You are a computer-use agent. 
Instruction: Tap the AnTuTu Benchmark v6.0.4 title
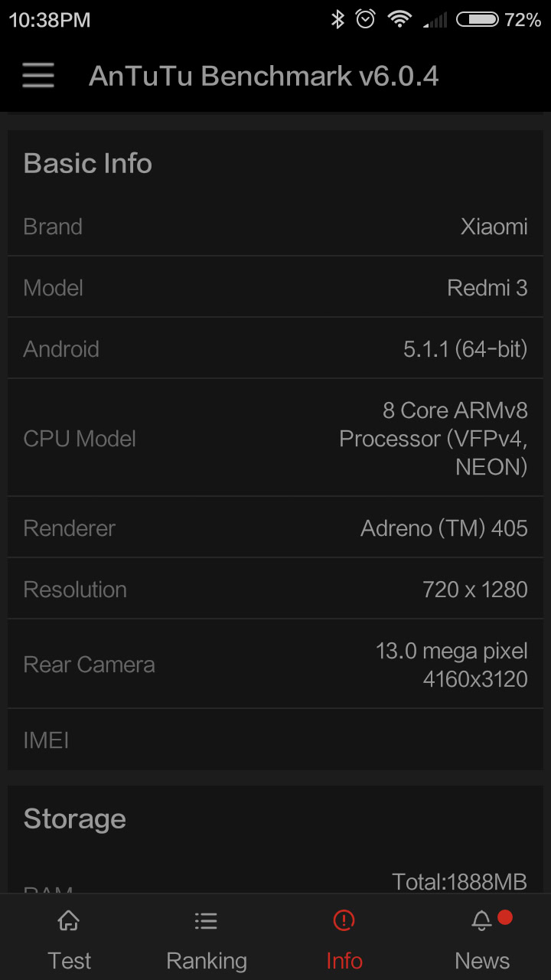(x=263, y=76)
